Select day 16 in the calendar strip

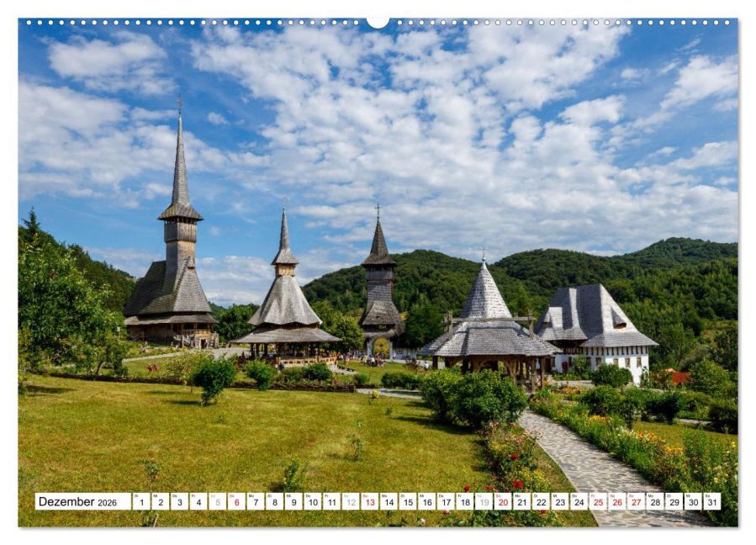(x=426, y=501)
